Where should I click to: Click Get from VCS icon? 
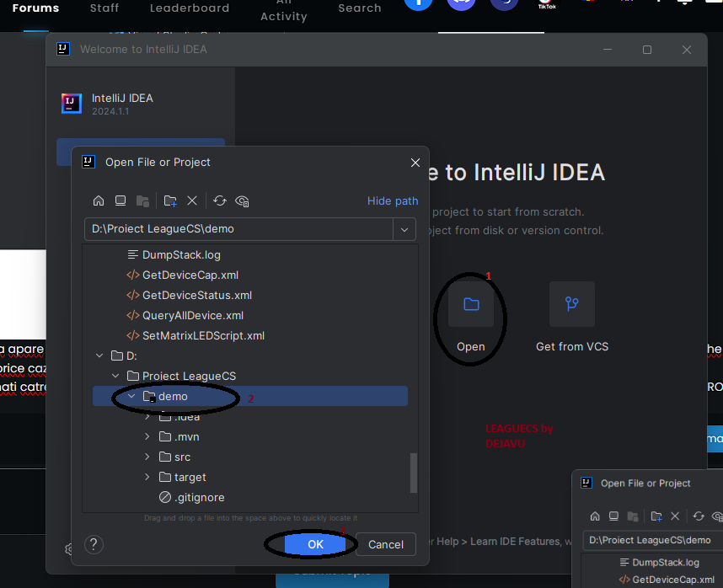tap(572, 305)
